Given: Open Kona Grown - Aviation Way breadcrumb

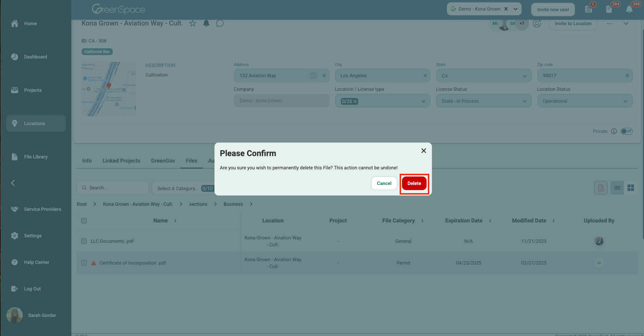Looking at the screenshot, I should point(138,204).
